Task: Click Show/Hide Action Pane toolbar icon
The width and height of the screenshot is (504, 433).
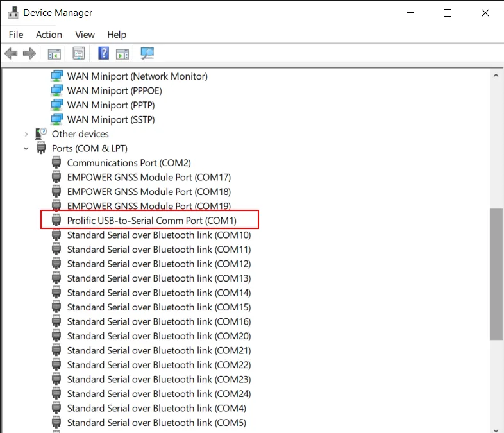Action: (122, 54)
